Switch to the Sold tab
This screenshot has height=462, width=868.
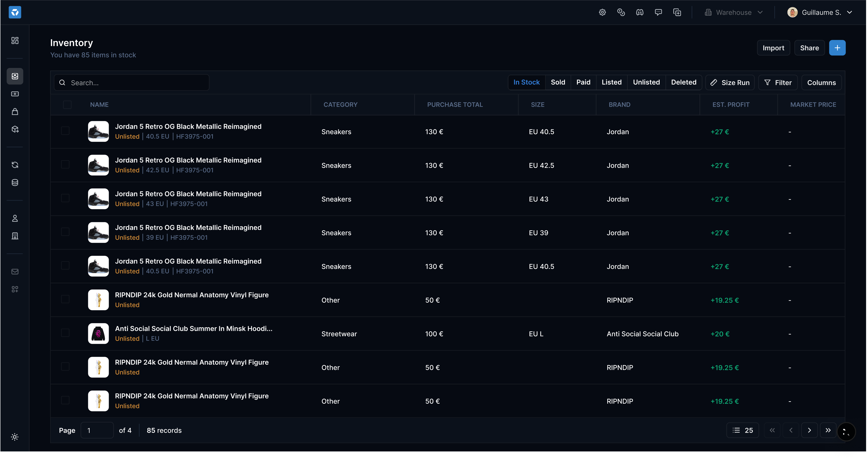point(558,82)
